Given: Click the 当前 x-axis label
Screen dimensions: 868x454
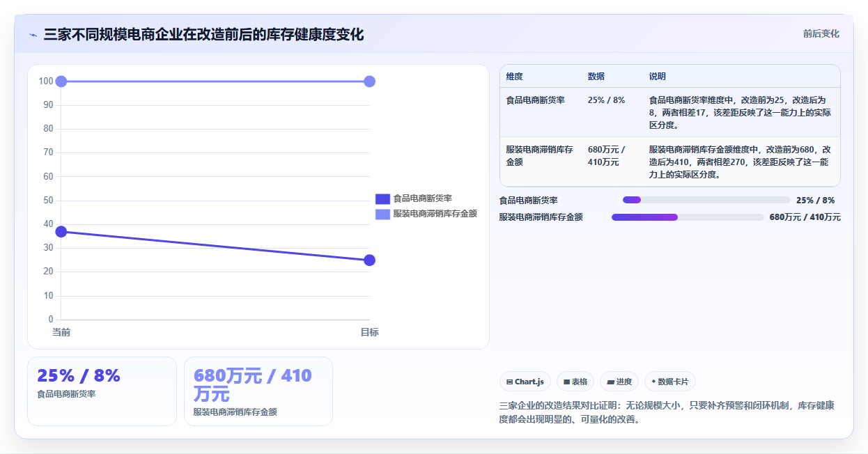Looking at the screenshot, I should [61, 332].
